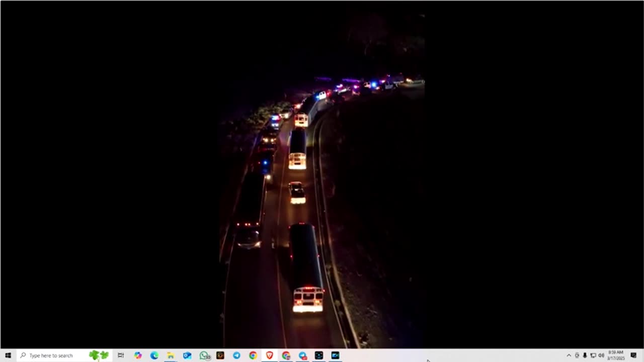The height and width of the screenshot is (362, 644).
Task: Open the Windows Start menu
Action: click(x=8, y=355)
